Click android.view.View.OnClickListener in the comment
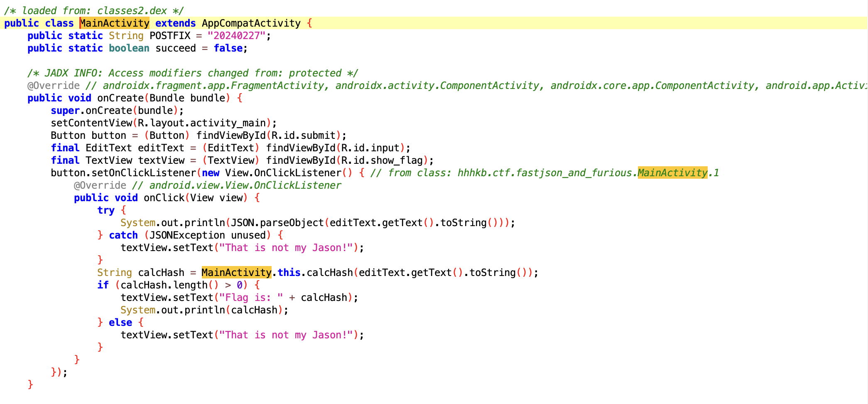 coord(245,185)
